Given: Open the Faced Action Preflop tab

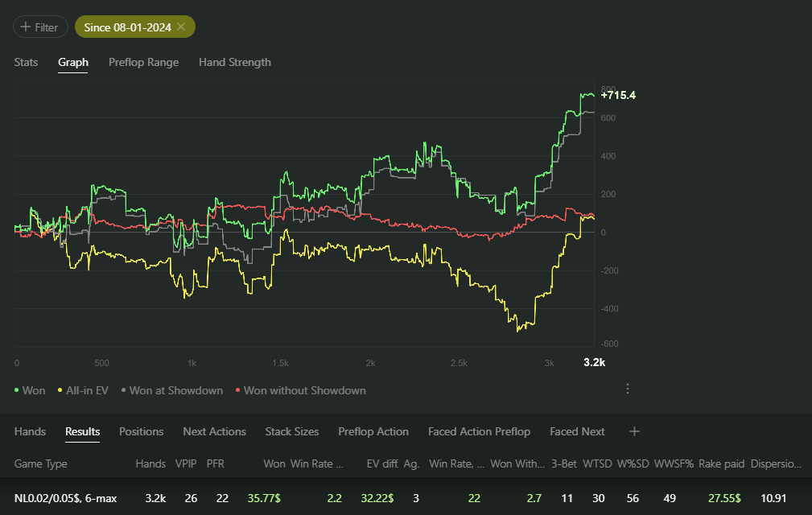Looking at the screenshot, I should (x=479, y=431).
